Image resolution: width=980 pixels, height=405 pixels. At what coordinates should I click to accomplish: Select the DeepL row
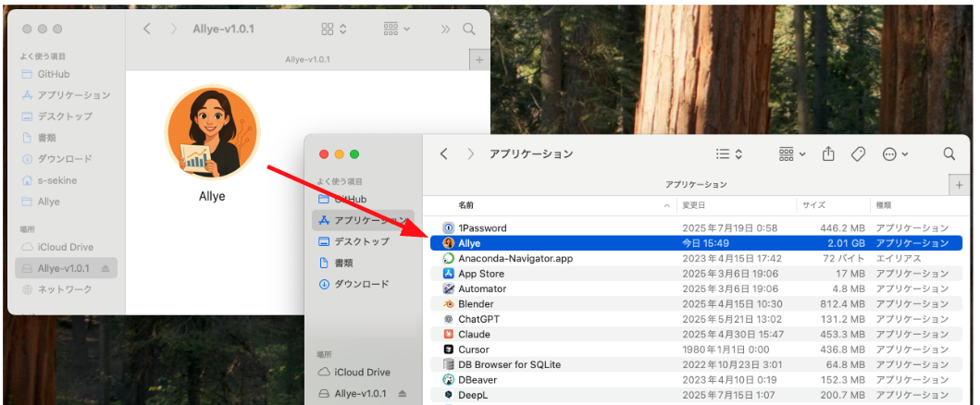(696, 395)
